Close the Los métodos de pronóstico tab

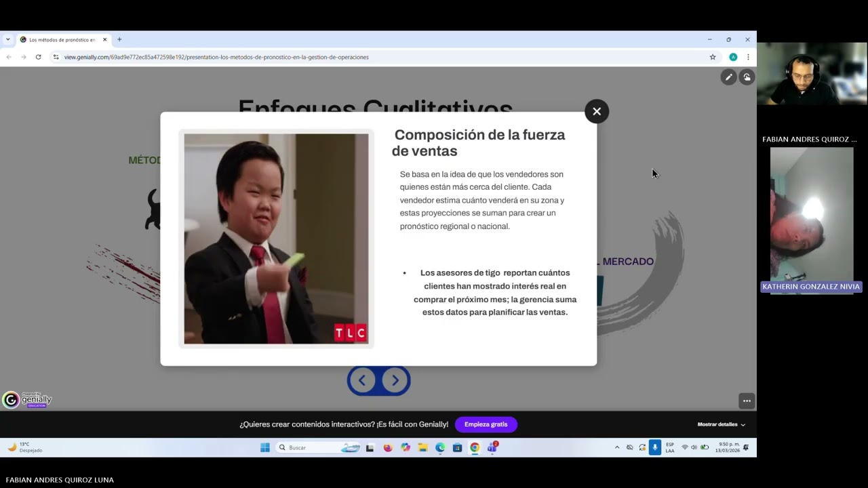(104, 40)
